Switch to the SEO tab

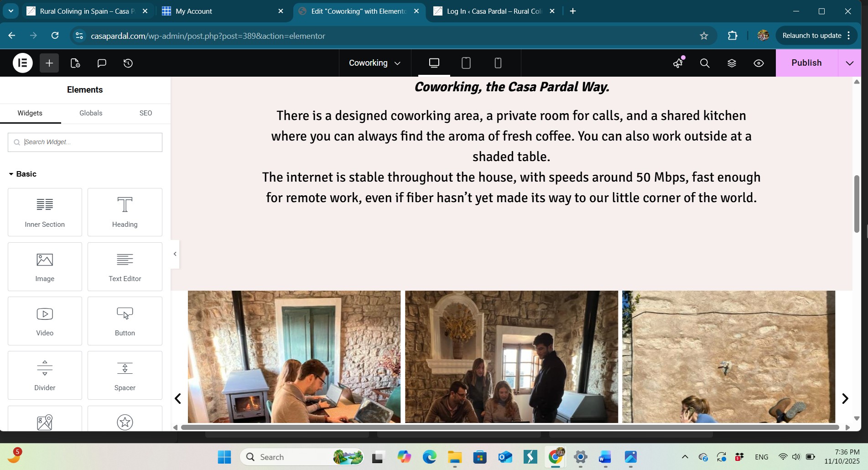tap(146, 113)
